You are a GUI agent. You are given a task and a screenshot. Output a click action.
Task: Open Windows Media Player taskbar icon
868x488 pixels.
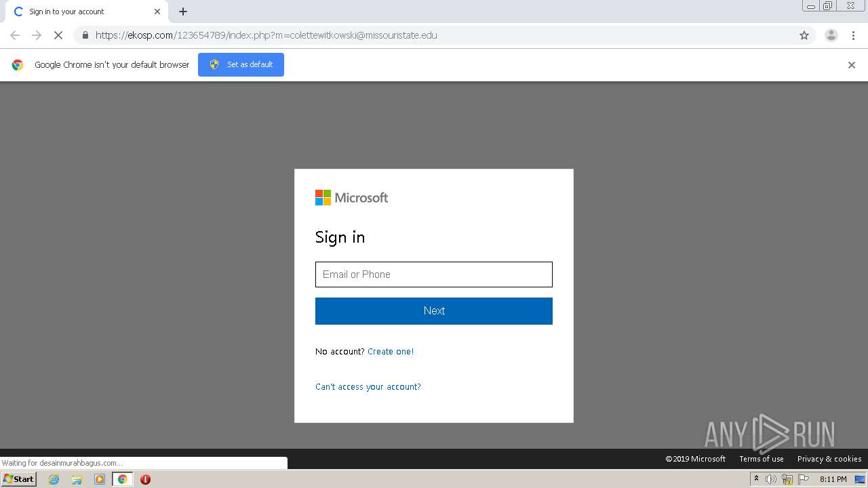tap(100, 479)
